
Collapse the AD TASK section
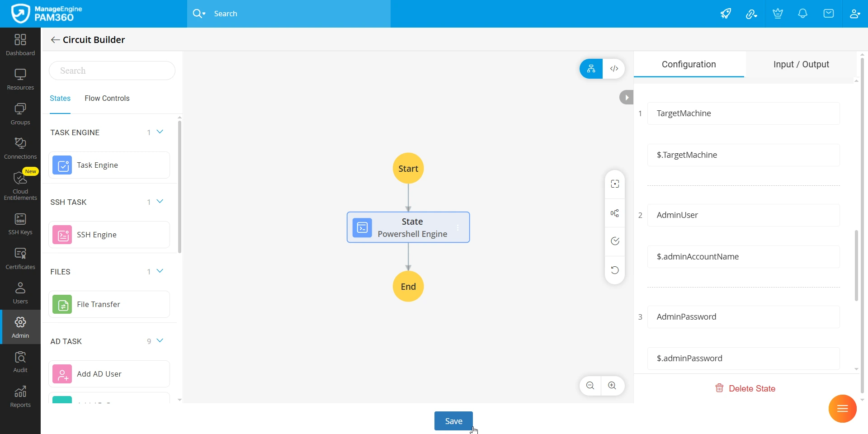tap(160, 341)
